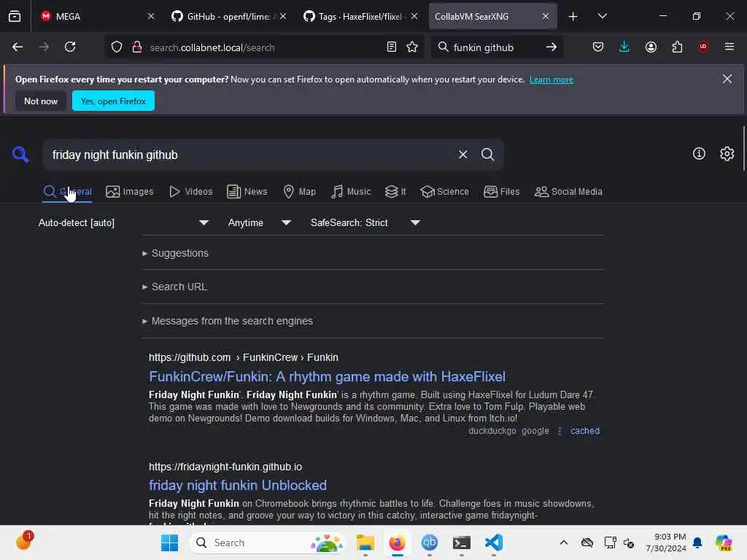Switch to the MEGA tab
747x560 pixels.
(x=90, y=17)
